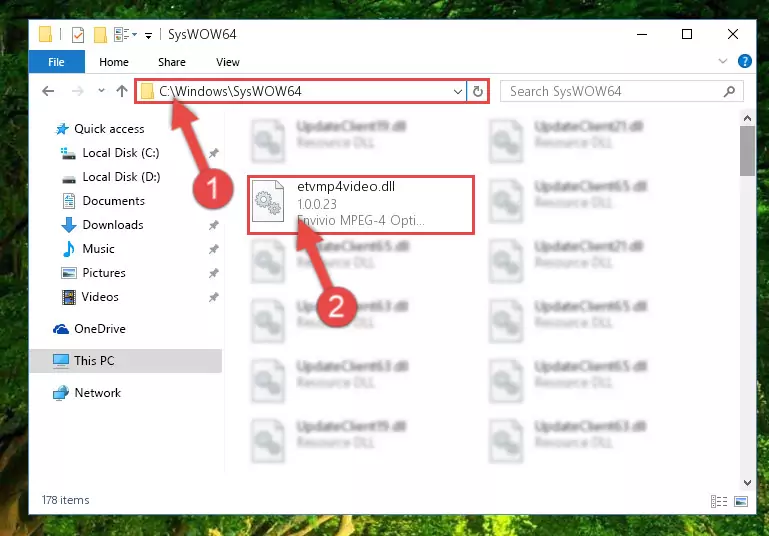Select the etvmp4video.dll file name
The height and width of the screenshot is (536, 769).
point(346,187)
